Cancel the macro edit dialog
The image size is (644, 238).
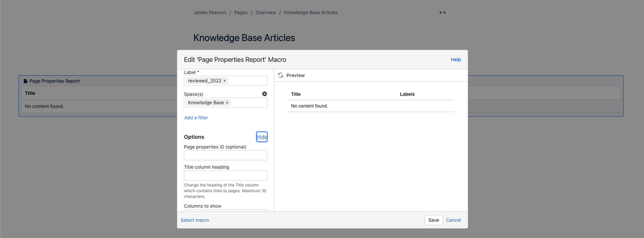coord(453,221)
